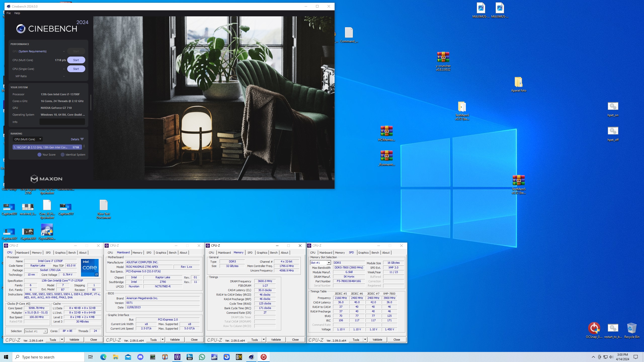This screenshot has width=644, height=362.
Task: Open the Socket #1 selection dropdown
Action: click(36, 331)
